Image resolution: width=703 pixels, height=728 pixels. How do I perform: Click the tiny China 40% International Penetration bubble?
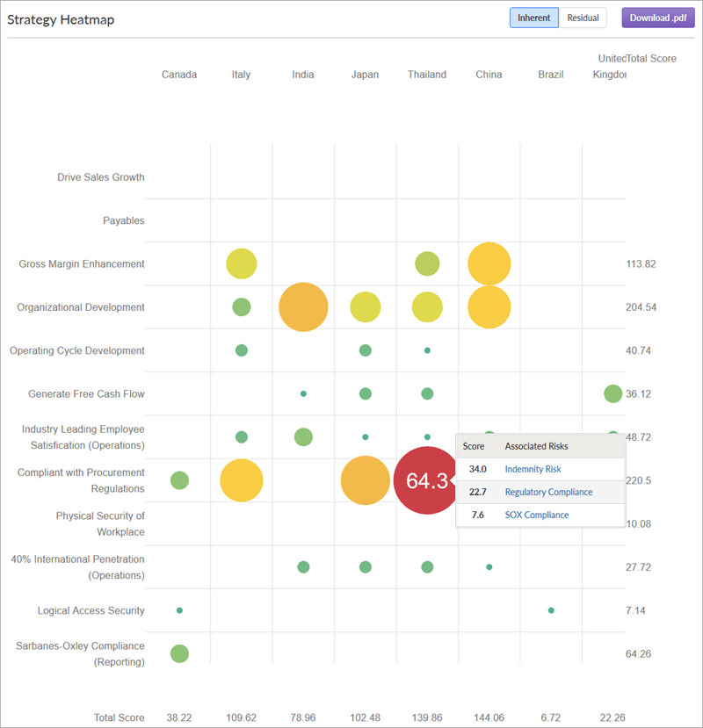pyautogui.click(x=489, y=566)
